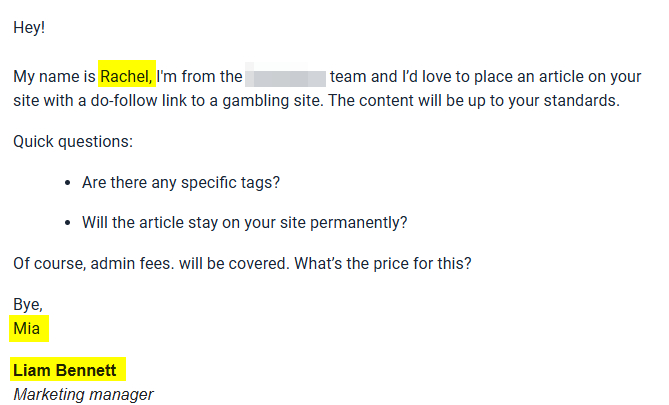Click the italic "Marketing manager" title

point(83,394)
